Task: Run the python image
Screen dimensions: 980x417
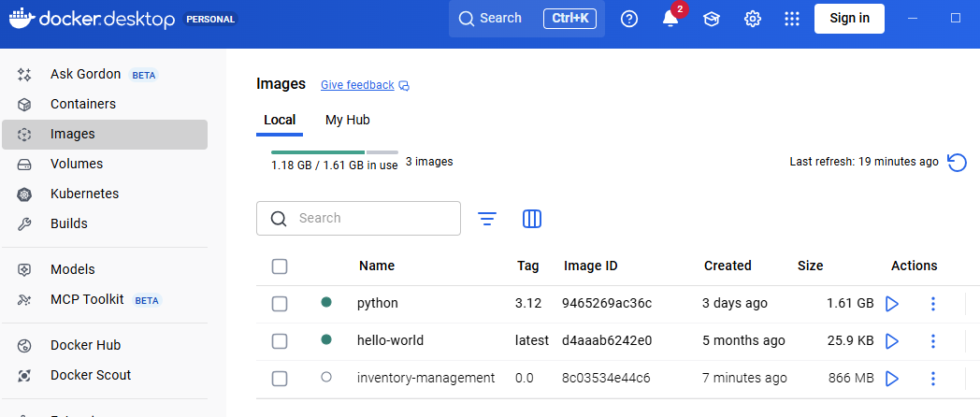Action: tap(892, 305)
